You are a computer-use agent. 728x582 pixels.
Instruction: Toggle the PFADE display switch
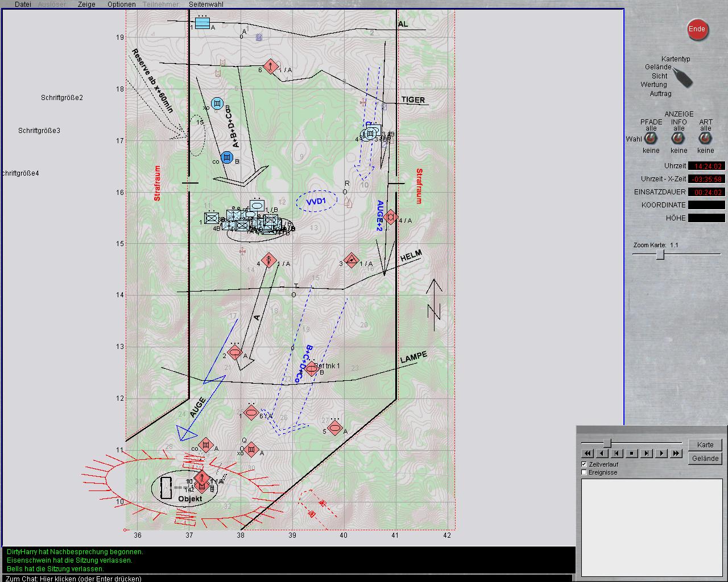tap(651, 139)
